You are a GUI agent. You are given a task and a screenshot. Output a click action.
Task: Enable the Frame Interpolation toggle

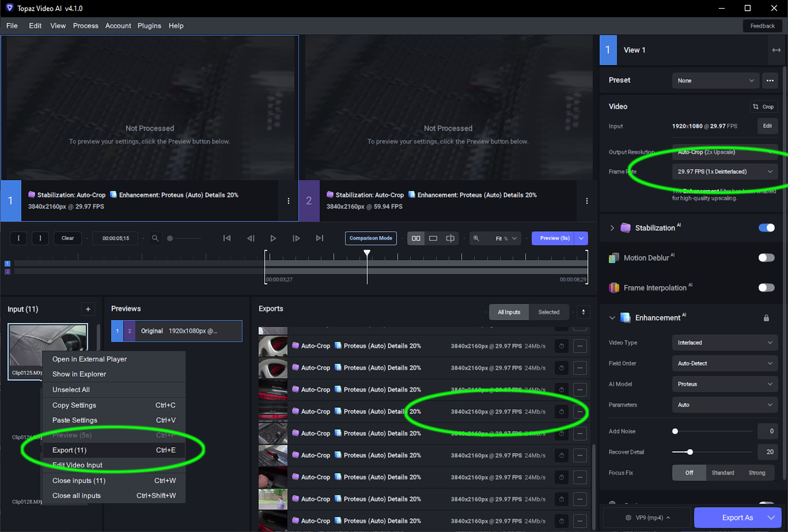pyautogui.click(x=766, y=287)
